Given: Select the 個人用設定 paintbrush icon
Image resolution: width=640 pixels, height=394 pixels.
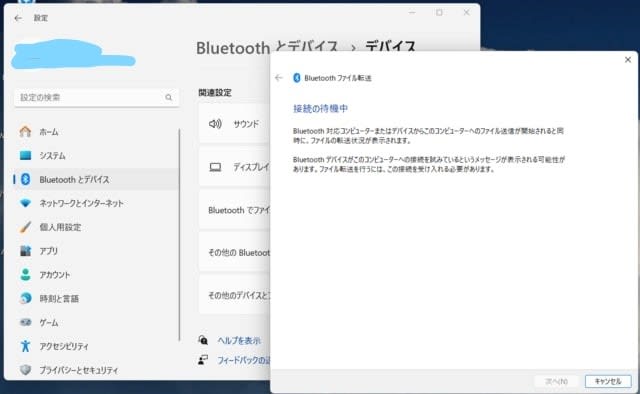Looking at the screenshot, I should tap(25, 227).
